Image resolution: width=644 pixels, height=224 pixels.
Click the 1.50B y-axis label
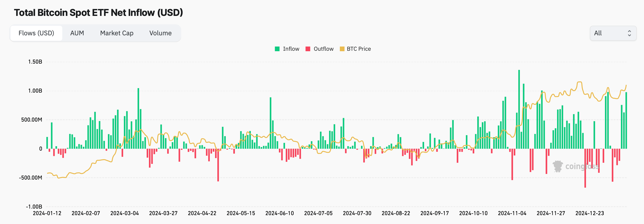[x=35, y=62]
